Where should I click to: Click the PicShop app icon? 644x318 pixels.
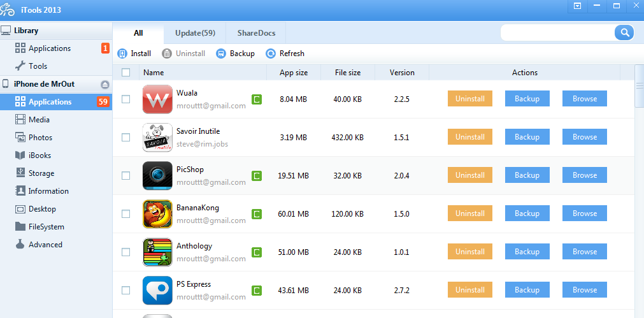(157, 175)
